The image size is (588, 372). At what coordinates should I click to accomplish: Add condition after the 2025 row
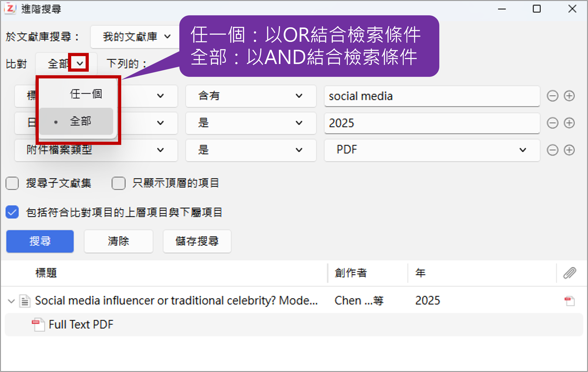pyautogui.click(x=569, y=123)
